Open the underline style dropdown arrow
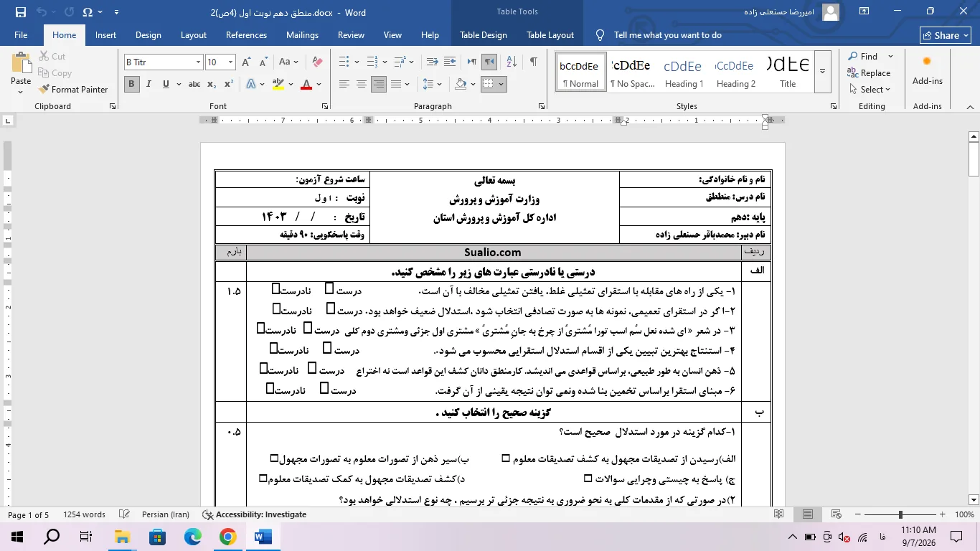980x551 pixels. [178, 84]
